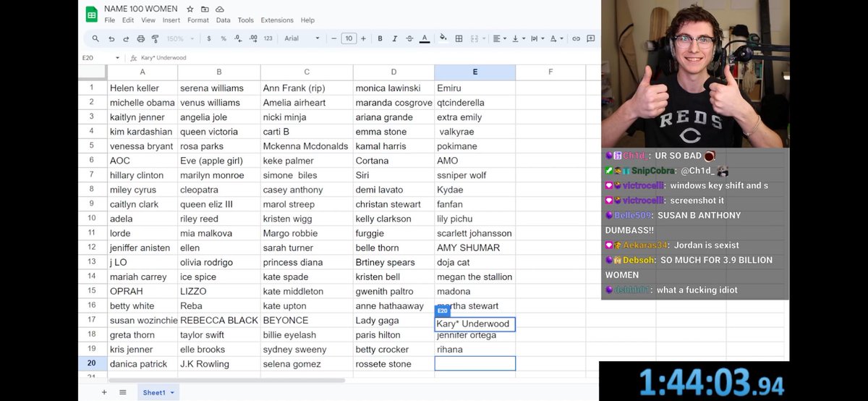The width and height of the screenshot is (868, 401).
Task: Toggle strikethrough formatting
Action: (409, 38)
